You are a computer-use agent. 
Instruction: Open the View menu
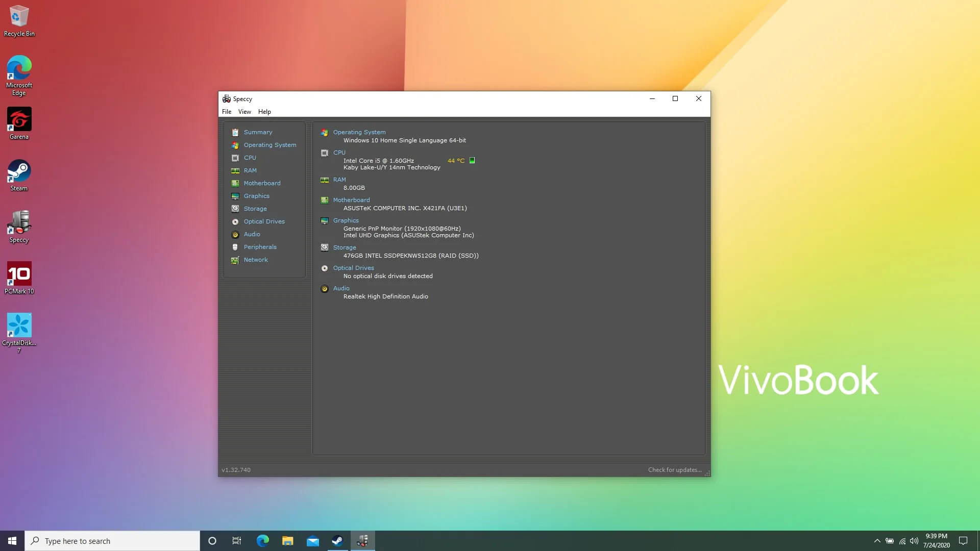244,112
